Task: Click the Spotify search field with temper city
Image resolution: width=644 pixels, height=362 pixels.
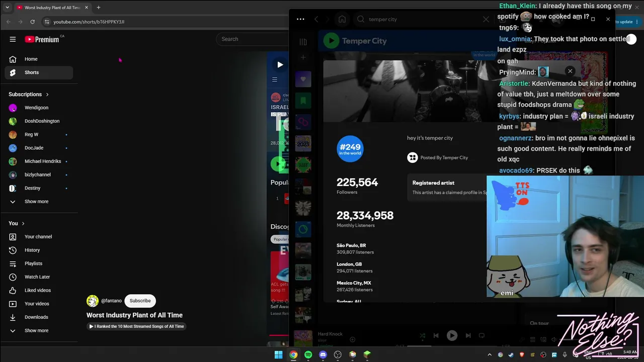Action: (423, 19)
